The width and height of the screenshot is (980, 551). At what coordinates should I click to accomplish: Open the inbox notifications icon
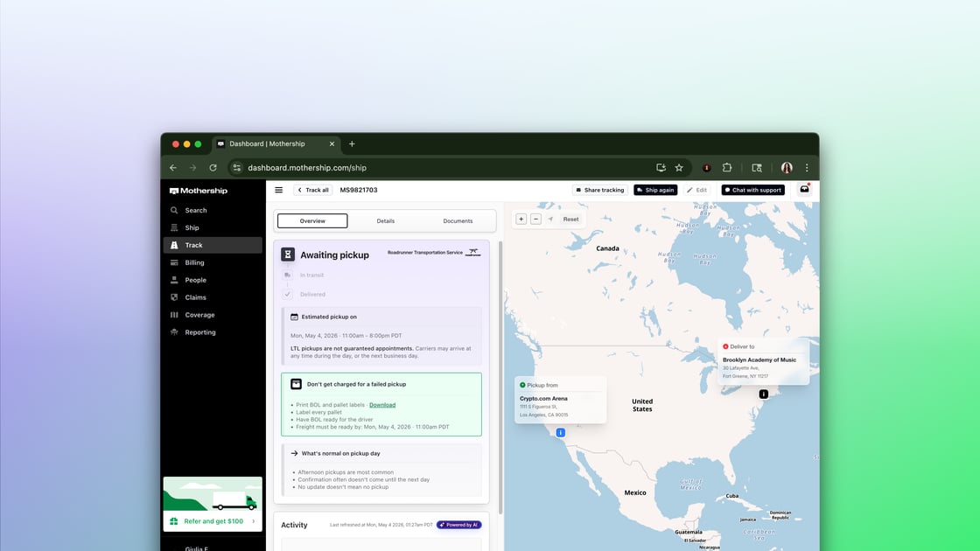804,189
